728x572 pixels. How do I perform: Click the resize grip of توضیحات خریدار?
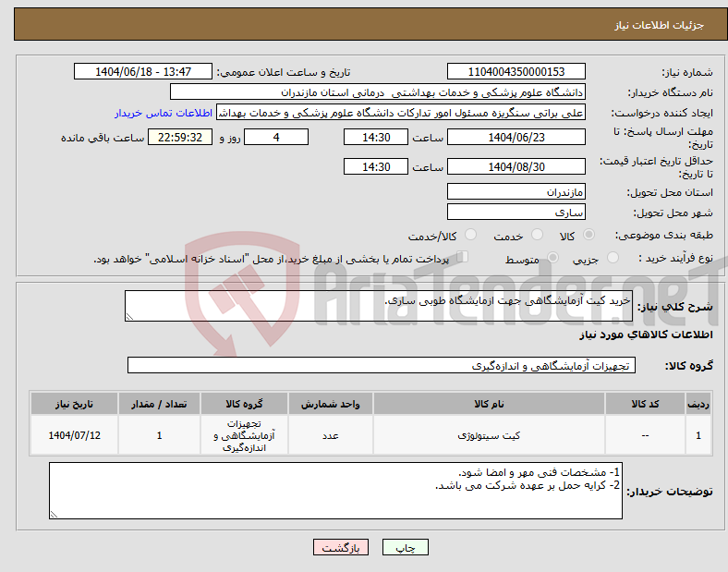(54, 515)
